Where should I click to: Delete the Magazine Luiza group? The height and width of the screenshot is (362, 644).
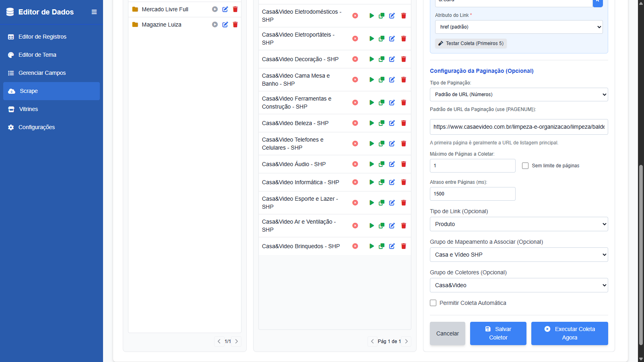[x=235, y=25]
